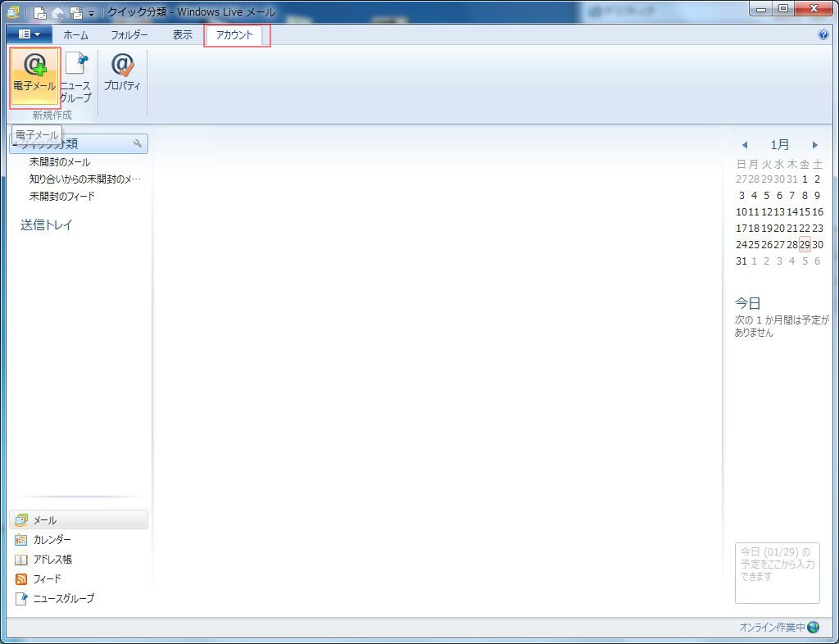Choose date 24 in the calendar
Viewport: 839px width, 644px height.
click(741, 245)
